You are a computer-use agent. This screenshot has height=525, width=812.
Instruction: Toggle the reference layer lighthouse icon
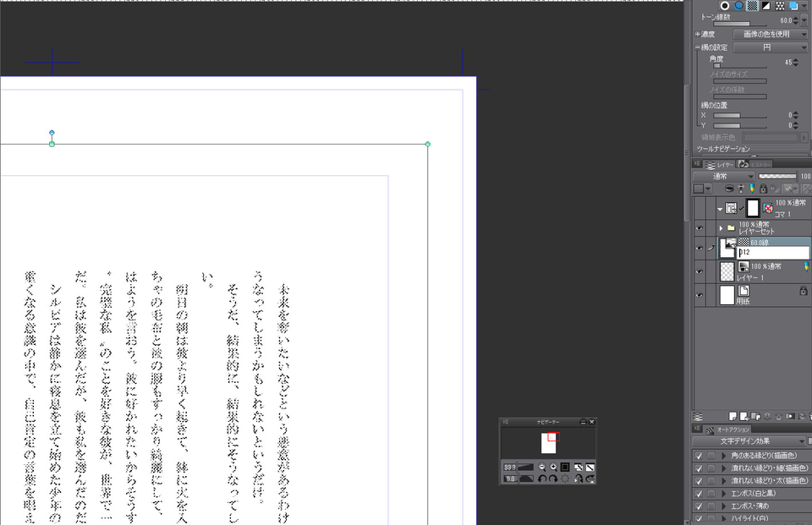pyautogui.click(x=741, y=189)
